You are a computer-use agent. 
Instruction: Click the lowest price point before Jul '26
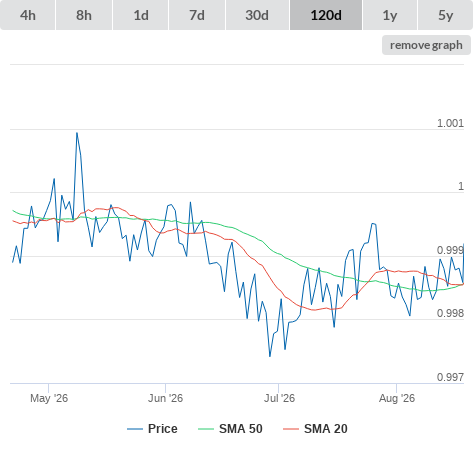[x=270, y=356]
